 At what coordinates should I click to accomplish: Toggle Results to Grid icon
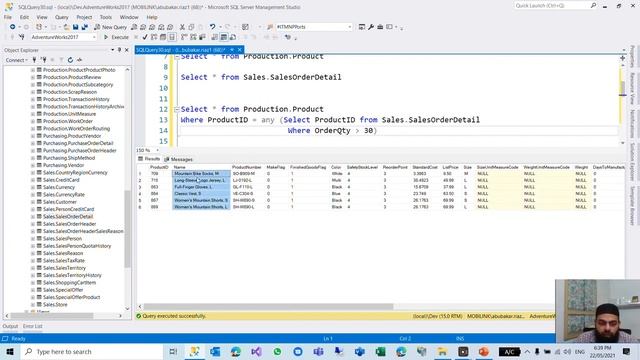pyautogui.click(x=224, y=37)
